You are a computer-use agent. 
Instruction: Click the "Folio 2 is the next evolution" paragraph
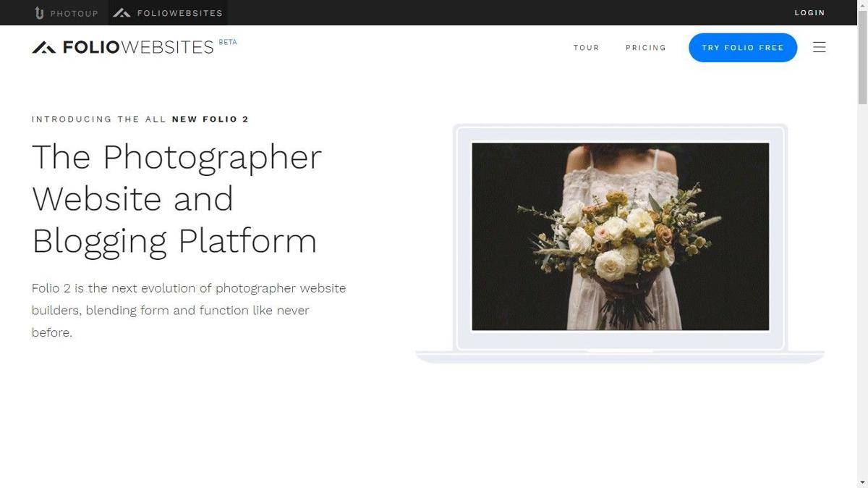[189, 310]
